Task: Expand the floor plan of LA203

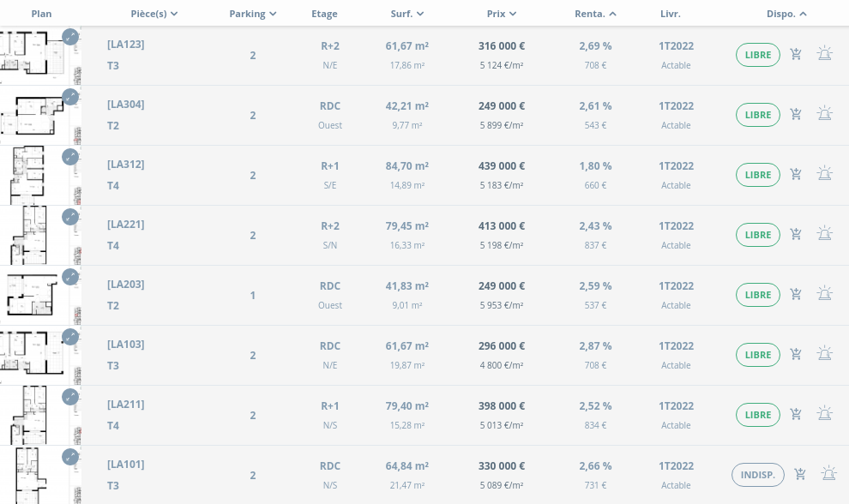Action: tap(70, 278)
